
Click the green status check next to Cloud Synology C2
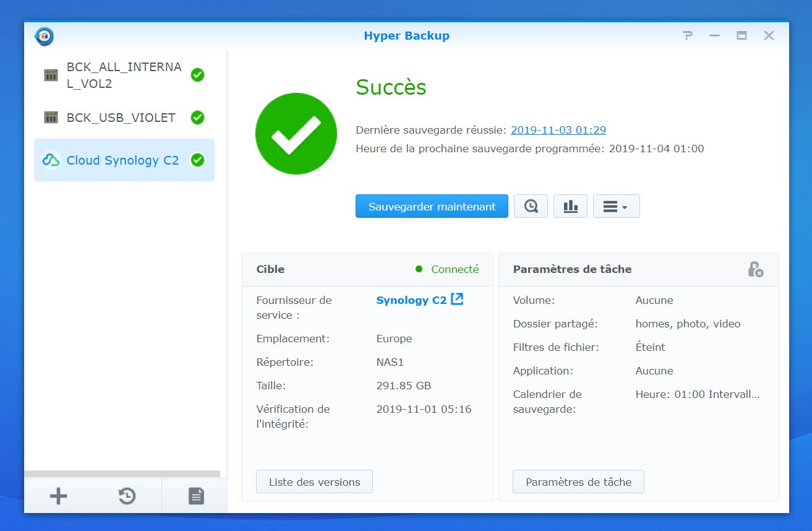tap(197, 160)
